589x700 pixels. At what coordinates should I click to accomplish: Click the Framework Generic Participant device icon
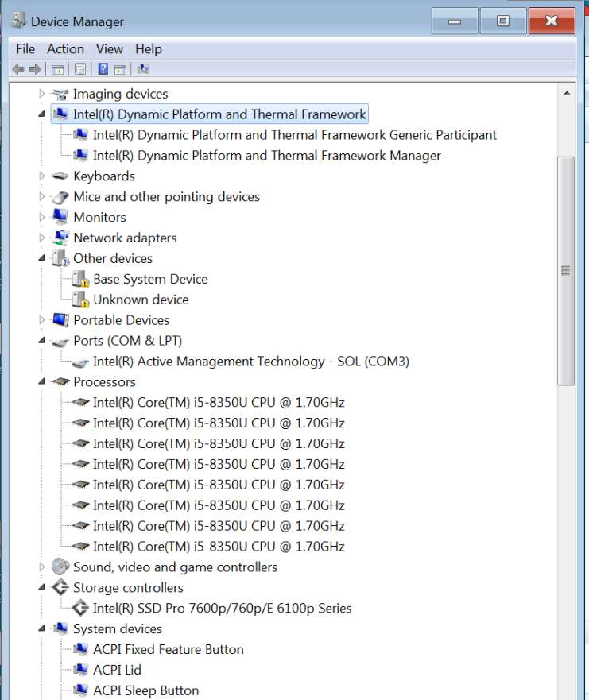tap(80, 135)
